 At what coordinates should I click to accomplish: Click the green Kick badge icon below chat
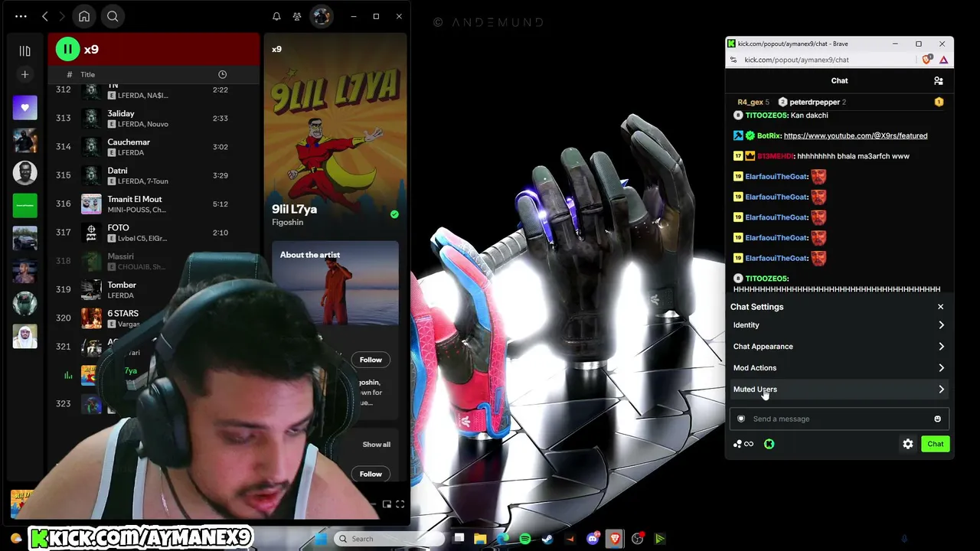tap(769, 444)
